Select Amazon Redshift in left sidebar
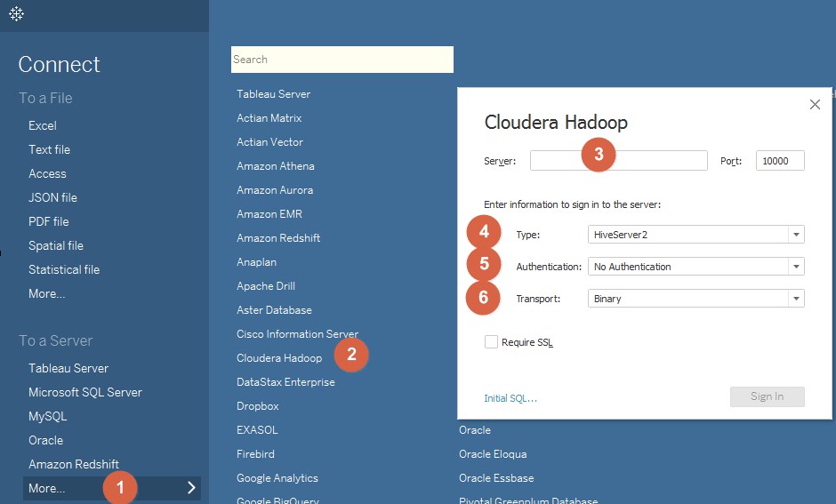This screenshot has height=504, width=836. click(x=74, y=464)
